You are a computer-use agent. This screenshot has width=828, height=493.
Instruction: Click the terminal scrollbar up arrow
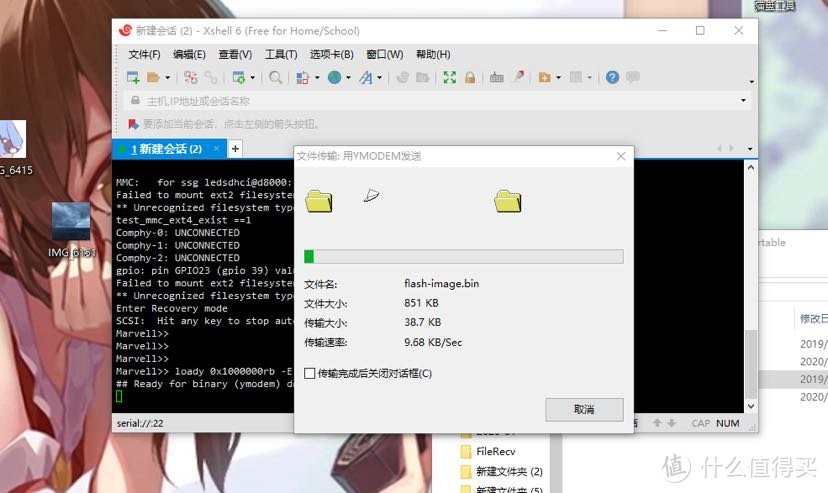tap(750, 167)
